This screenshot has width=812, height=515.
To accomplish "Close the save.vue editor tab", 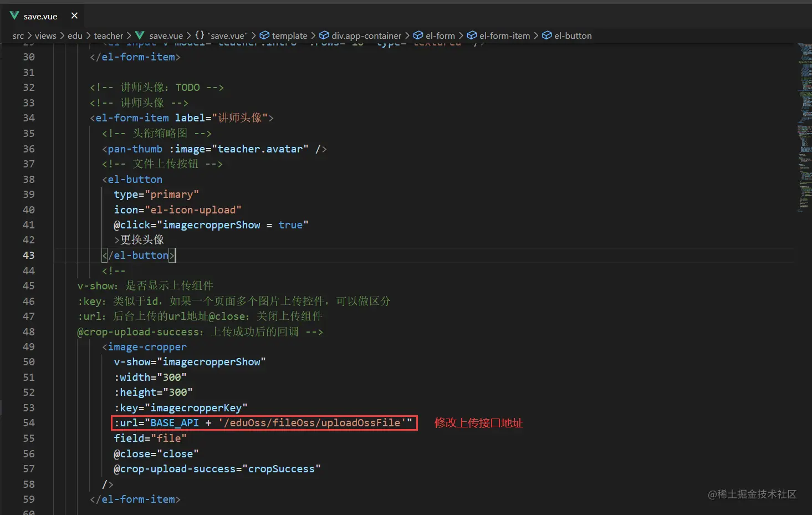I will click(x=74, y=16).
